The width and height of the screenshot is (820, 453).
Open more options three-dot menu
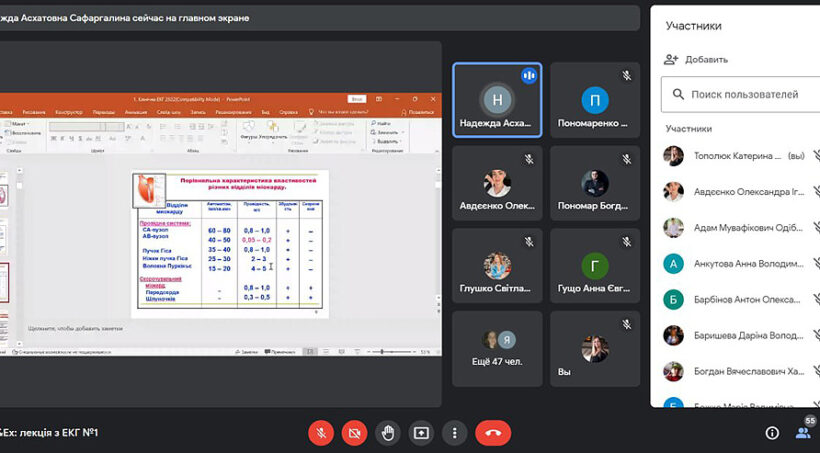click(454, 433)
